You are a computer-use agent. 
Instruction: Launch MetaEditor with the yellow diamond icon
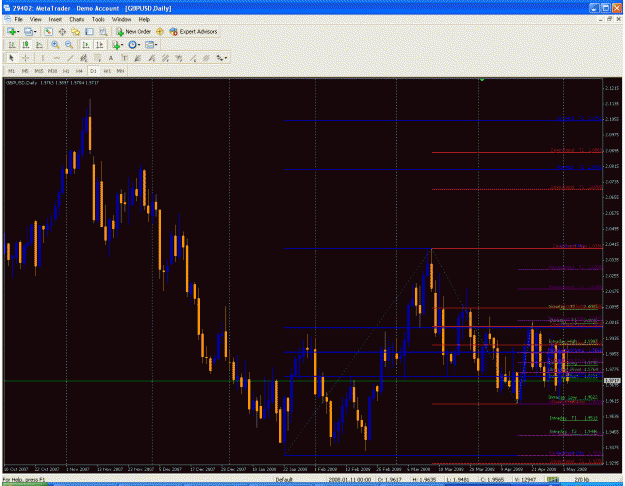(x=160, y=31)
